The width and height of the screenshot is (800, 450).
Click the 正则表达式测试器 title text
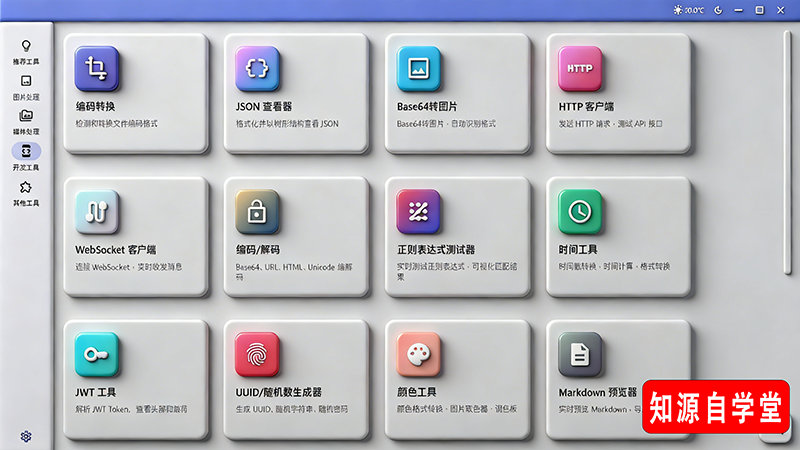[x=436, y=250]
